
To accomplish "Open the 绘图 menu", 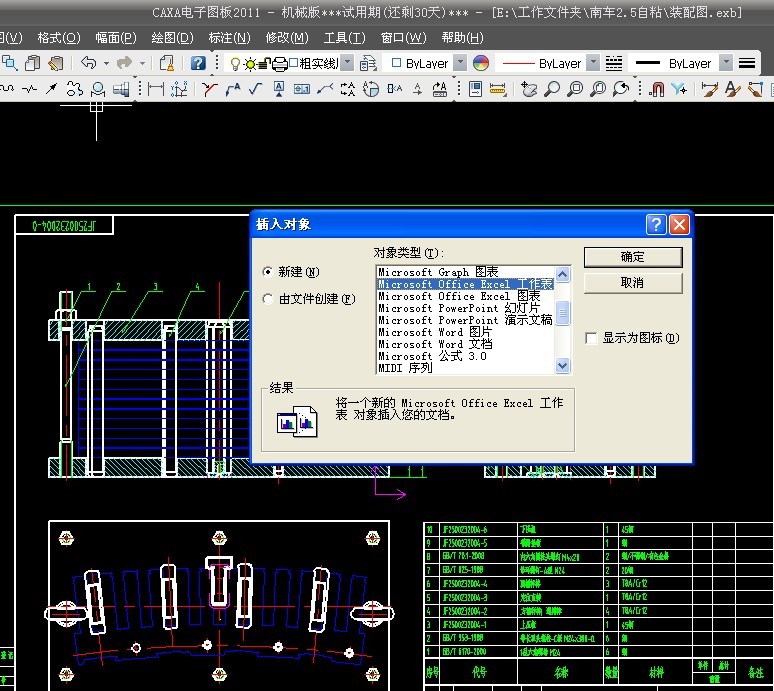I will pos(172,38).
